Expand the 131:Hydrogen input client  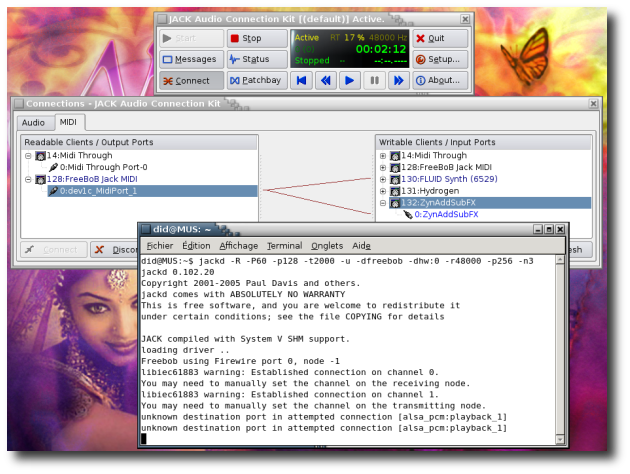383,191
